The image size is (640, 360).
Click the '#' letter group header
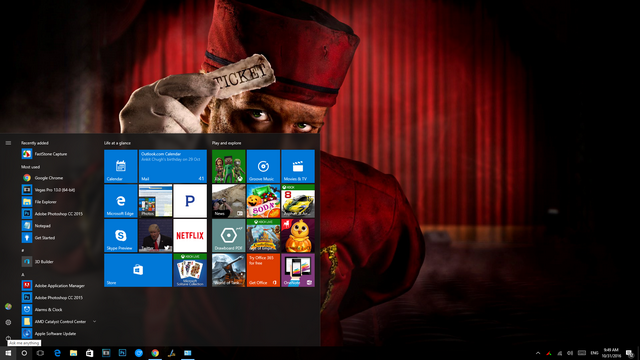(22, 250)
